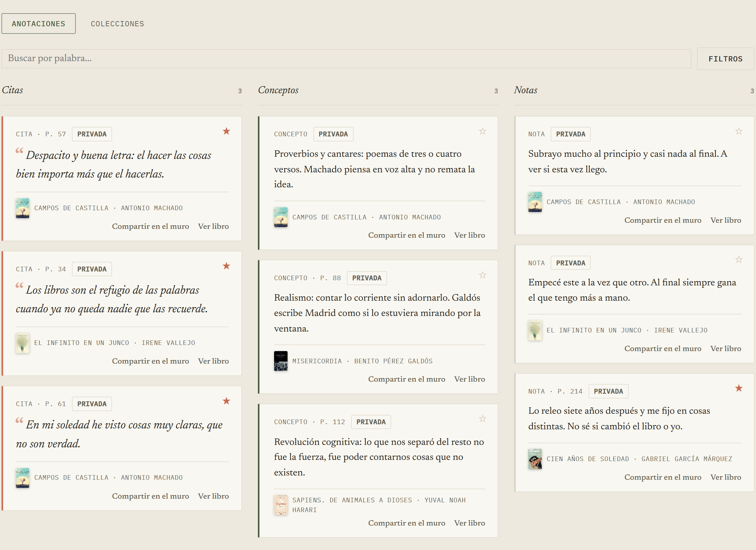Open El infinito en un junco cover in page 34 quote
Viewport: 756px width, 550px height.
click(x=22, y=343)
